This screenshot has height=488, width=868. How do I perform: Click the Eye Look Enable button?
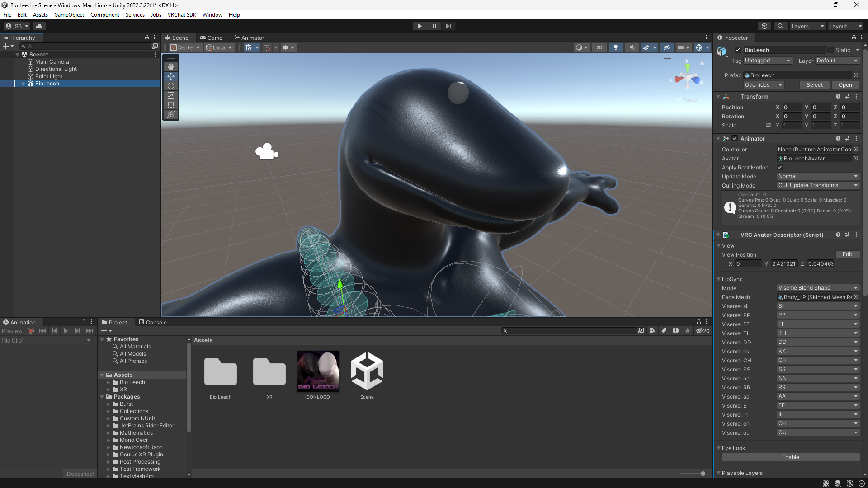[790, 457]
